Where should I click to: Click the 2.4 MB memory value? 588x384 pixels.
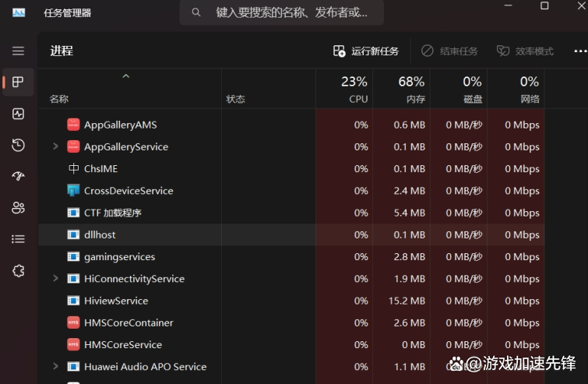point(410,191)
